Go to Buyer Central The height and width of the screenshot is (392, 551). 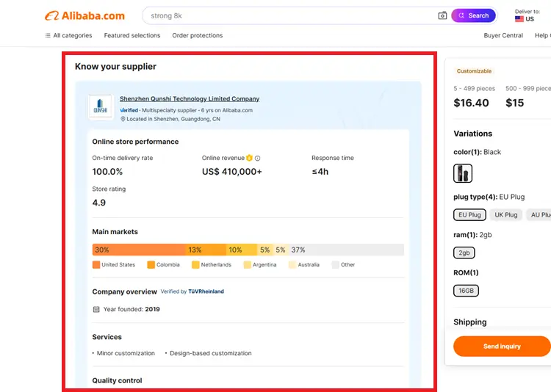tap(503, 35)
